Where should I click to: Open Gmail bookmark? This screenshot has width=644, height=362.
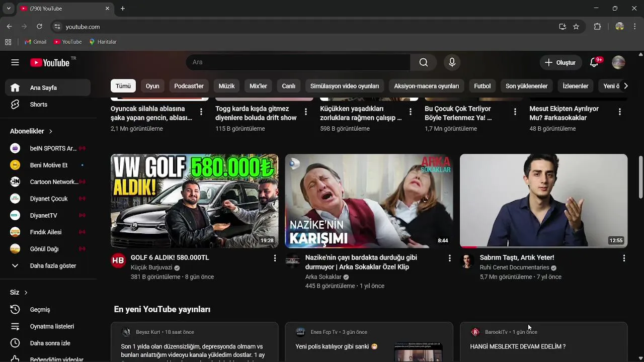pyautogui.click(x=35, y=42)
